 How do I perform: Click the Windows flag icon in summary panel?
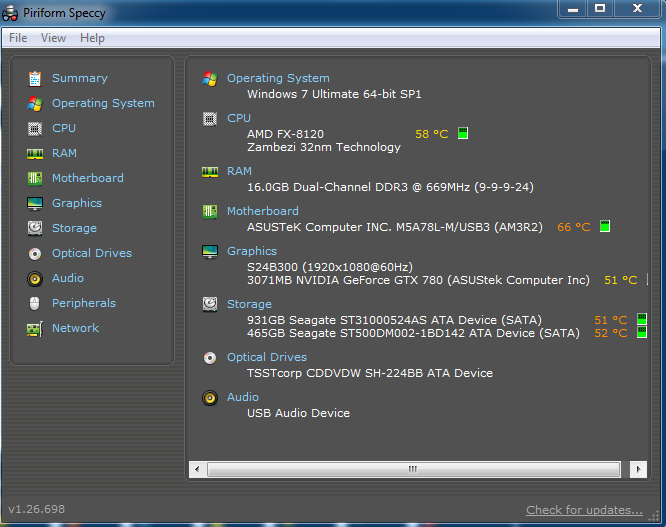(x=210, y=79)
